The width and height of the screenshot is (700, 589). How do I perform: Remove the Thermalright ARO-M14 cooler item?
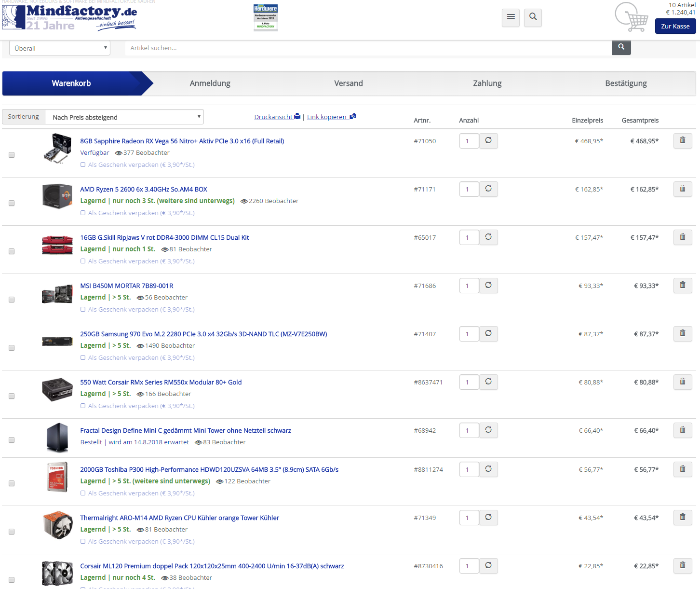point(683,517)
